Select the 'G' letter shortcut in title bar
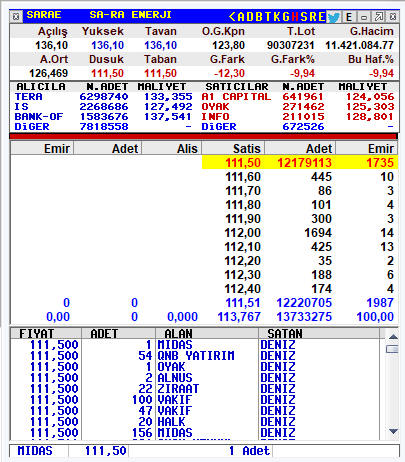This screenshot has width=405, height=462. point(286,16)
